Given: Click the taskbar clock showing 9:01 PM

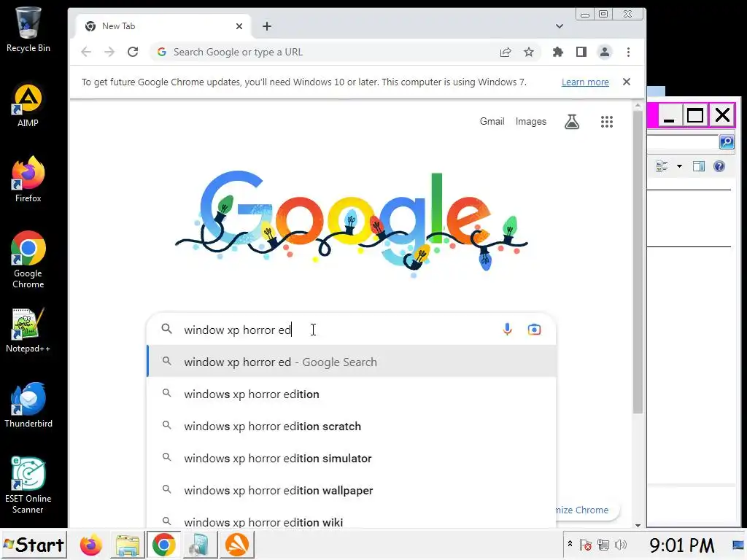Looking at the screenshot, I should pyautogui.click(x=682, y=545).
